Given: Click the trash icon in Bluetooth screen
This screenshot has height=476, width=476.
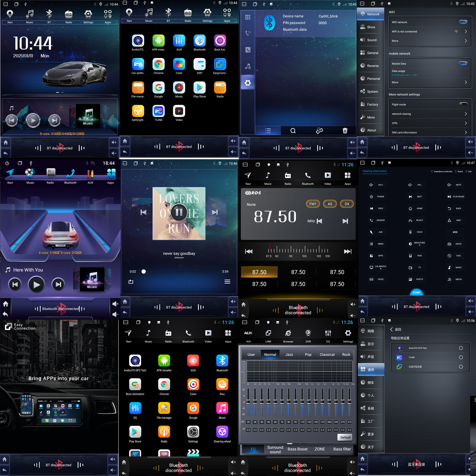Looking at the screenshot, I should (345, 131).
